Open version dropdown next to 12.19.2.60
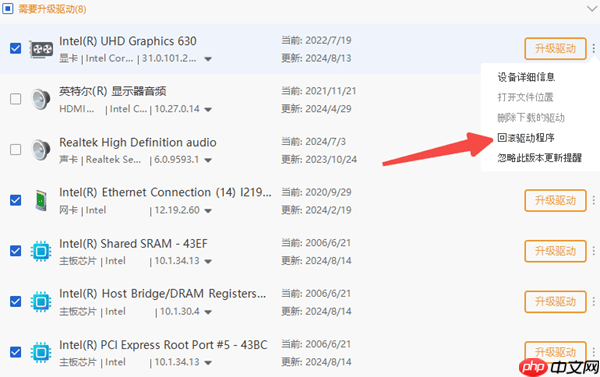The image size is (600, 377). click(x=208, y=211)
